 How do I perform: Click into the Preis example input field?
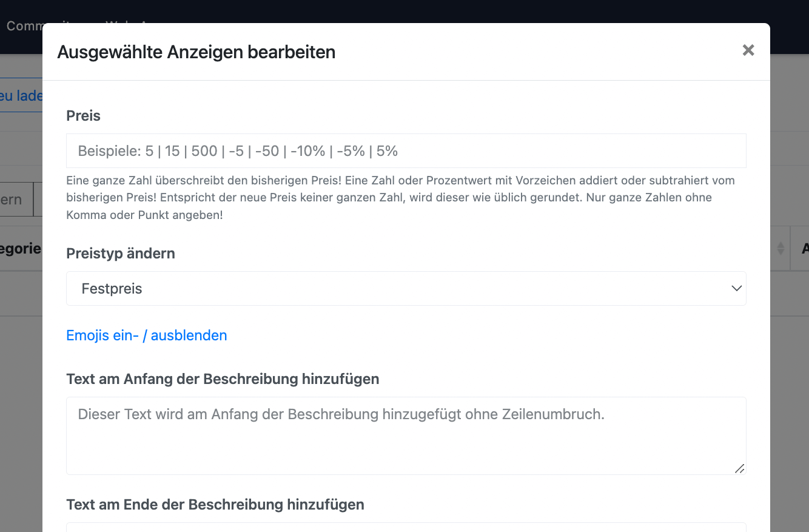[406, 150]
